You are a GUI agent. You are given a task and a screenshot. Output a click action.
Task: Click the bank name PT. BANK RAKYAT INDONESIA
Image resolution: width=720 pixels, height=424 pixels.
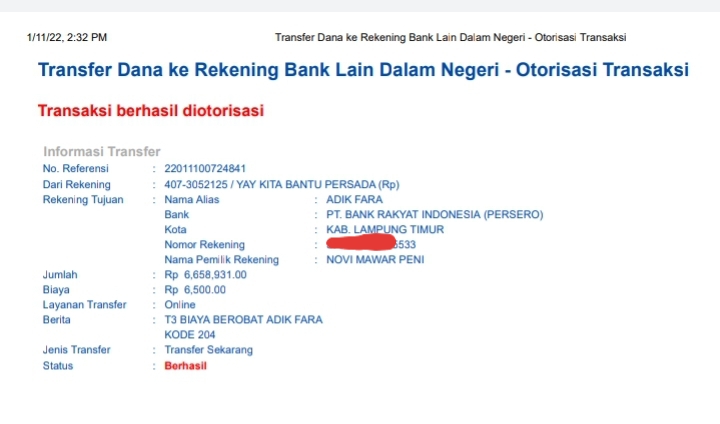pyautogui.click(x=435, y=215)
